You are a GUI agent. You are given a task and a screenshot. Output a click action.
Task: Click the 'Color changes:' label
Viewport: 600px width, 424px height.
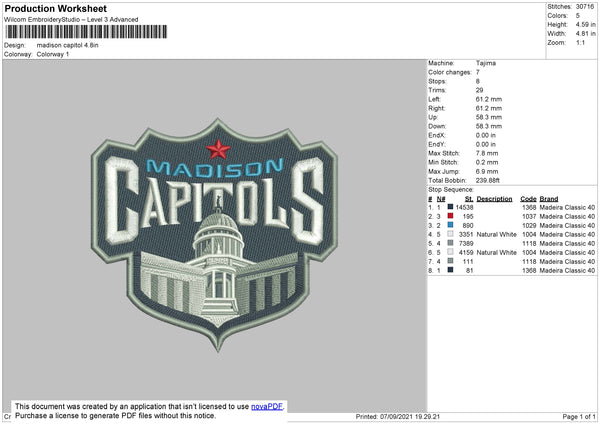pyautogui.click(x=450, y=72)
